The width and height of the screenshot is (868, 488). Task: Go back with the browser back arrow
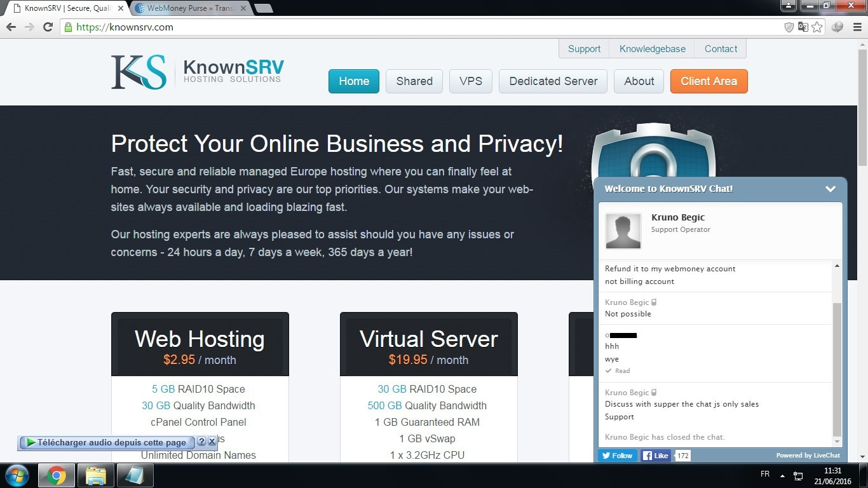click(x=11, y=27)
